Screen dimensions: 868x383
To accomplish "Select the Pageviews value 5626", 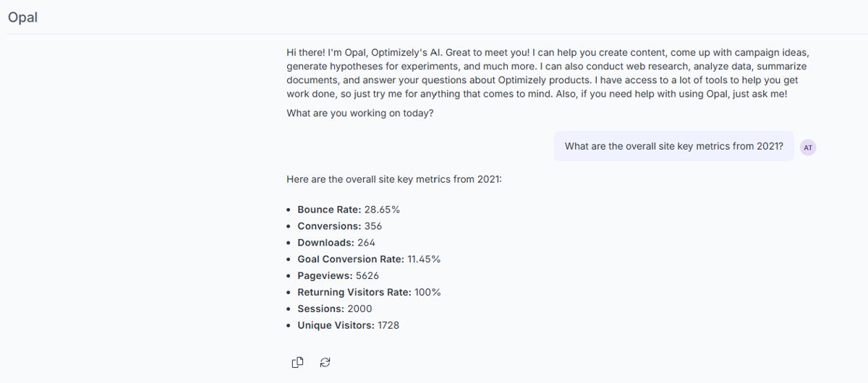I will point(367,275).
